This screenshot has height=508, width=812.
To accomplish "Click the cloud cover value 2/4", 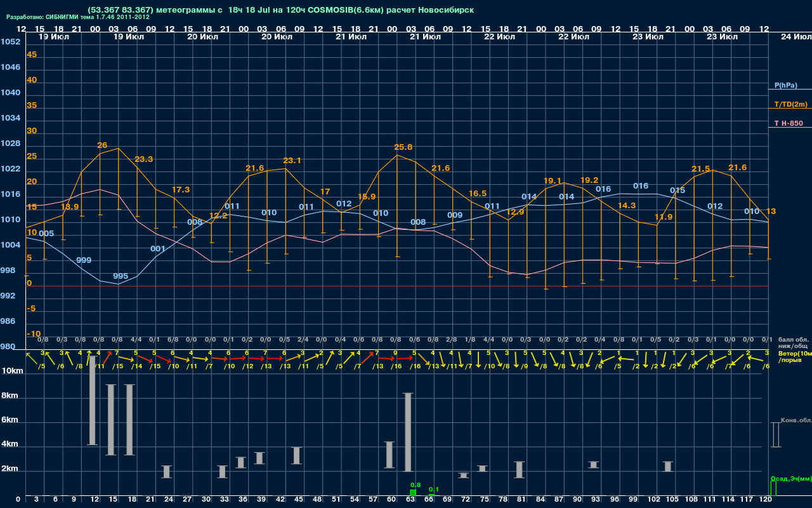I will (x=303, y=340).
